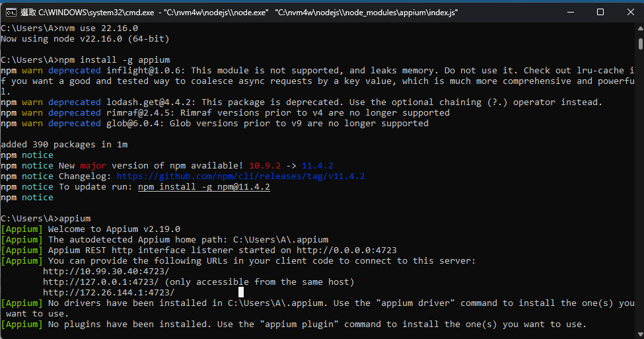Screen dimensions: 644x339
Task: Click the vertical scrollbar thumb
Action: click(640, 44)
